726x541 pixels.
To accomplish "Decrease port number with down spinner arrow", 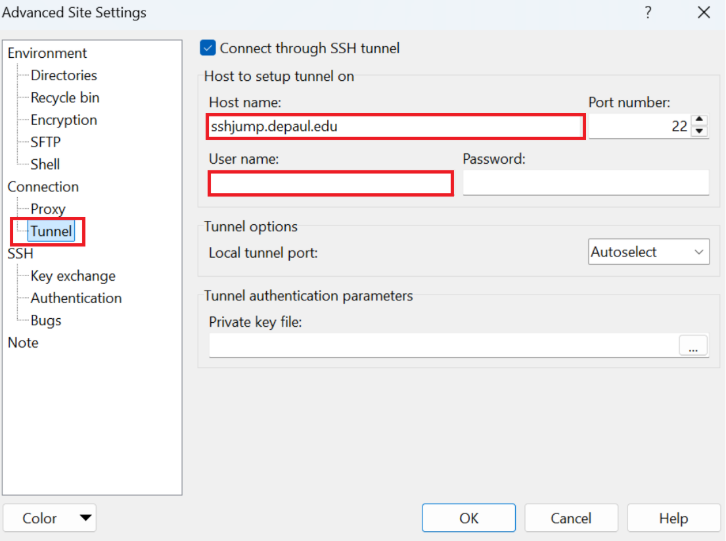I will click(x=700, y=132).
